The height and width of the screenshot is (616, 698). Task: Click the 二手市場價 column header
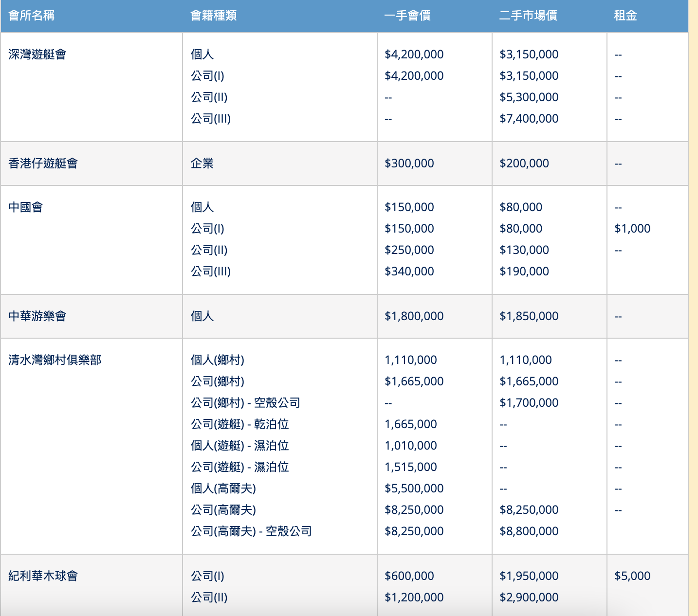click(528, 16)
